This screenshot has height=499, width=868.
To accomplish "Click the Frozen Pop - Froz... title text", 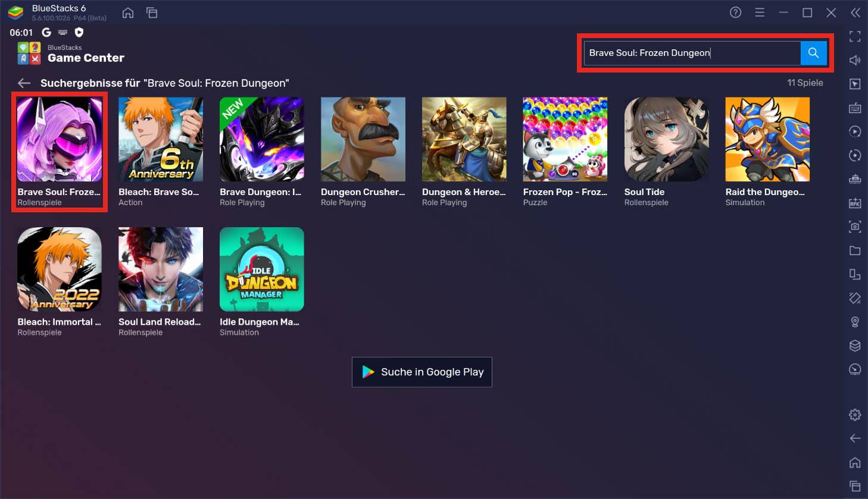I will click(565, 192).
